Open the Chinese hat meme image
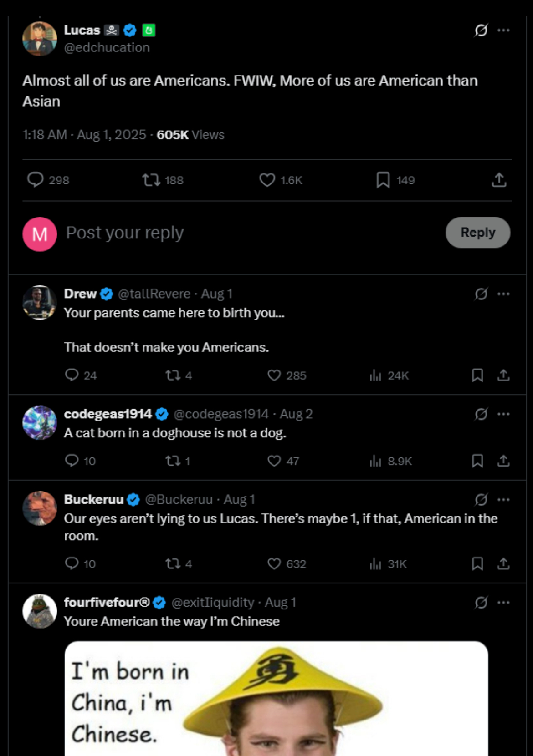Screen dimensions: 533x756 pyautogui.click(x=276, y=699)
